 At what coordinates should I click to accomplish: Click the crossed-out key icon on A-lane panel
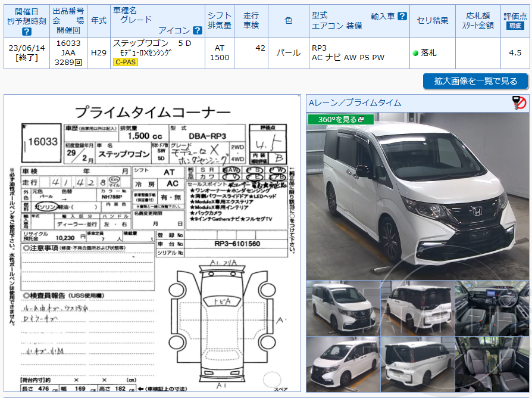pos(518,102)
